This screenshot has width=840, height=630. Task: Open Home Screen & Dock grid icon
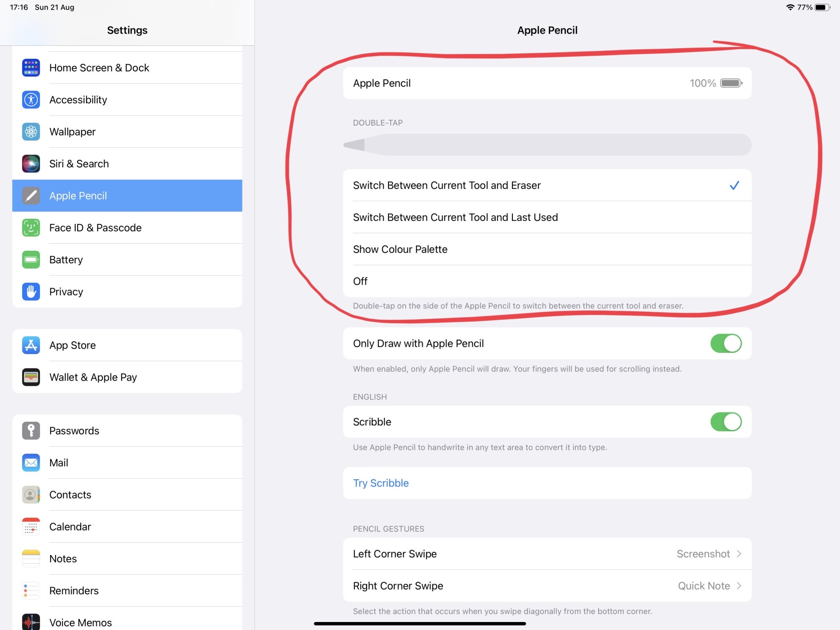pos(31,68)
